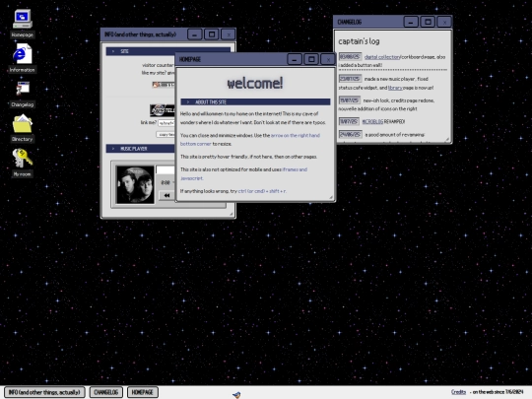
Task: Maximize the Info window
Action: click(212, 34)
